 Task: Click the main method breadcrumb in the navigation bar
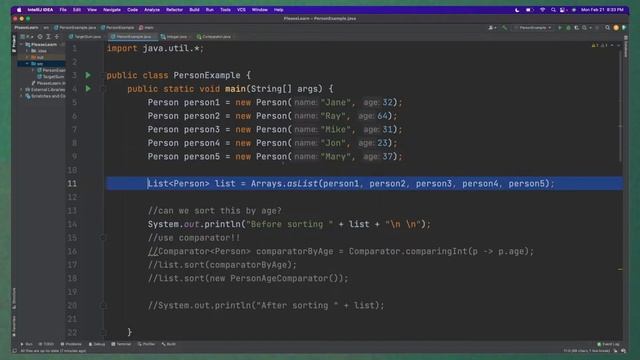147,28
